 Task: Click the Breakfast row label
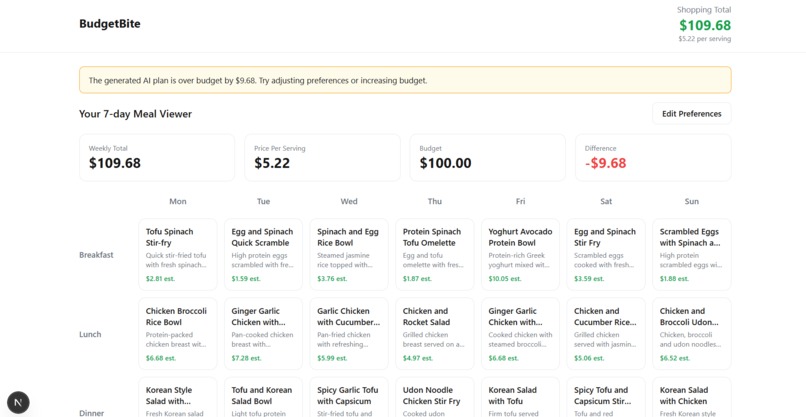pos(96,255)
